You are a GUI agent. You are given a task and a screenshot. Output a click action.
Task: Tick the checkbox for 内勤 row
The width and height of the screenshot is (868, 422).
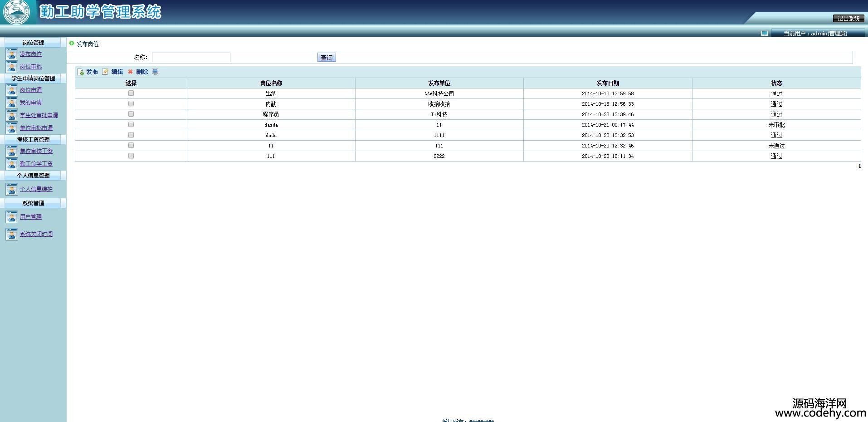131,103
